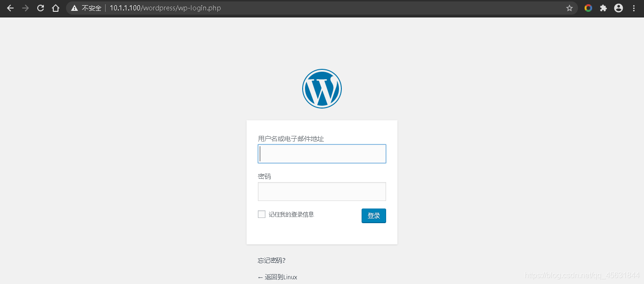Click the 记住我的登录信息 label text
Screen dimensions: 644x284
[291, 214]
